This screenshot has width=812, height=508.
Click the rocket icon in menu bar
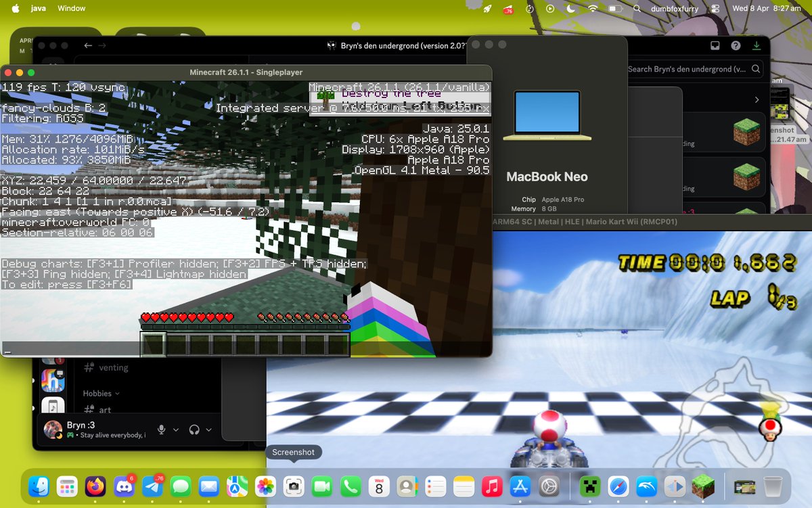click(487, 9)
